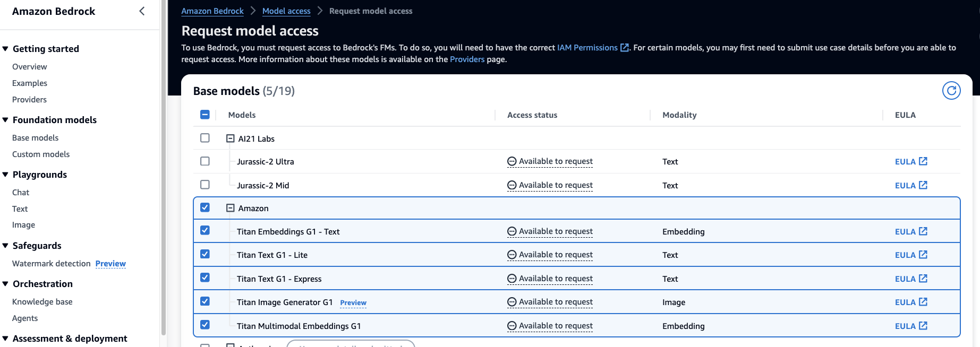Image resolution: width=980 pixels, height=347 pixels.
Task: Open Watermark detection in sidebar
Action: (52, 264)
